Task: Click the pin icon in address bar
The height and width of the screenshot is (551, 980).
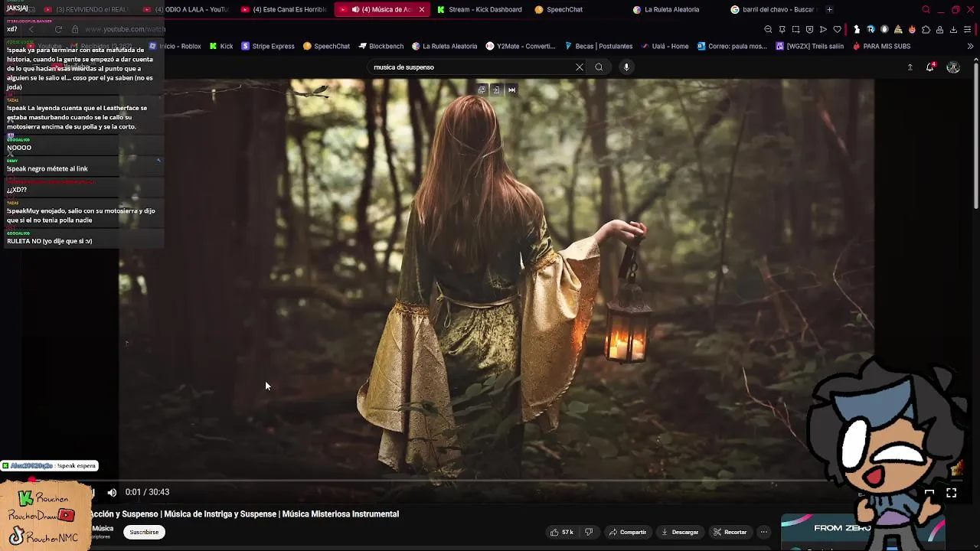Action: click(782, 29)
